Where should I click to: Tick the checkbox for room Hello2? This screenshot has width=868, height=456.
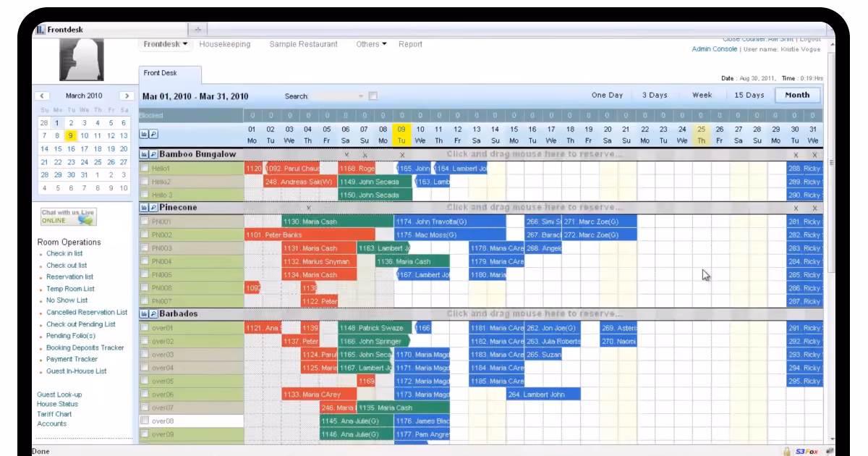145,182
